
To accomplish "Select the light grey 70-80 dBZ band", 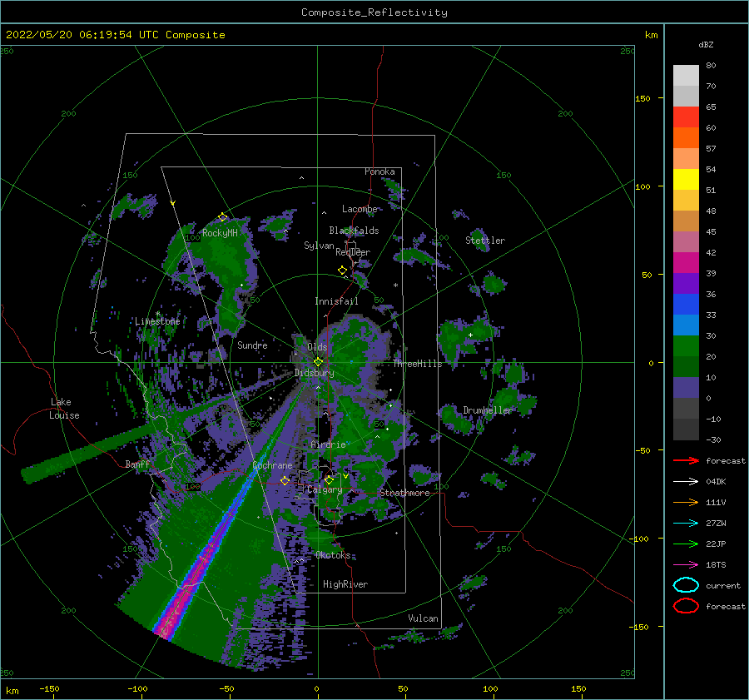I will (x=686, y=76).
